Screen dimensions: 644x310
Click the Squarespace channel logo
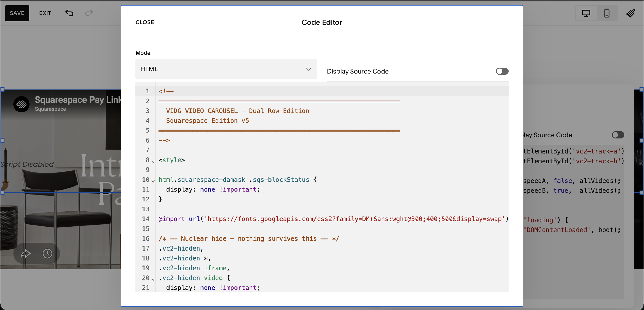21,104
